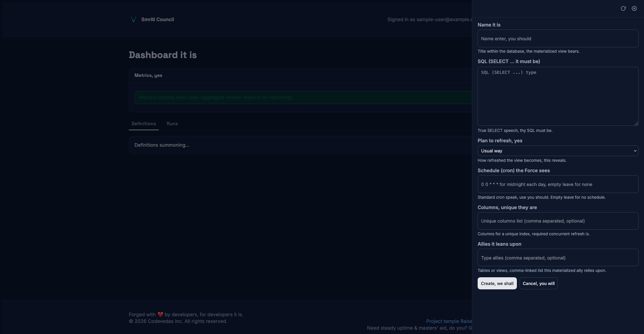Click the Smriti Council logo icon

click(133, 19)
